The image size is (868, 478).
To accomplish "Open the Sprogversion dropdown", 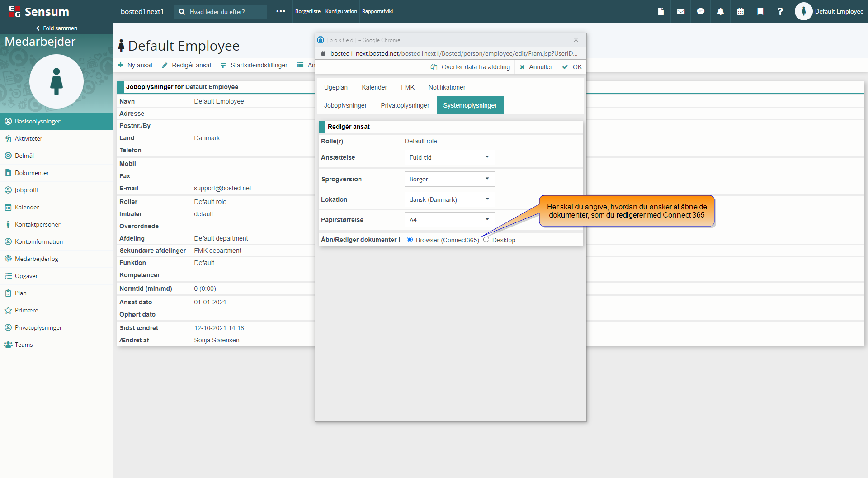I will [x=449, y=179].
